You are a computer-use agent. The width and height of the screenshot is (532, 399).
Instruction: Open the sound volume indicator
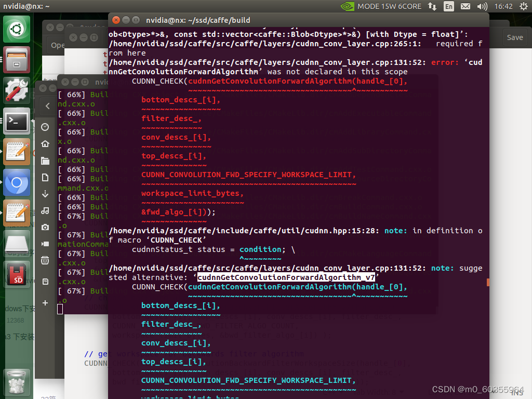click(x=482, y=6)
